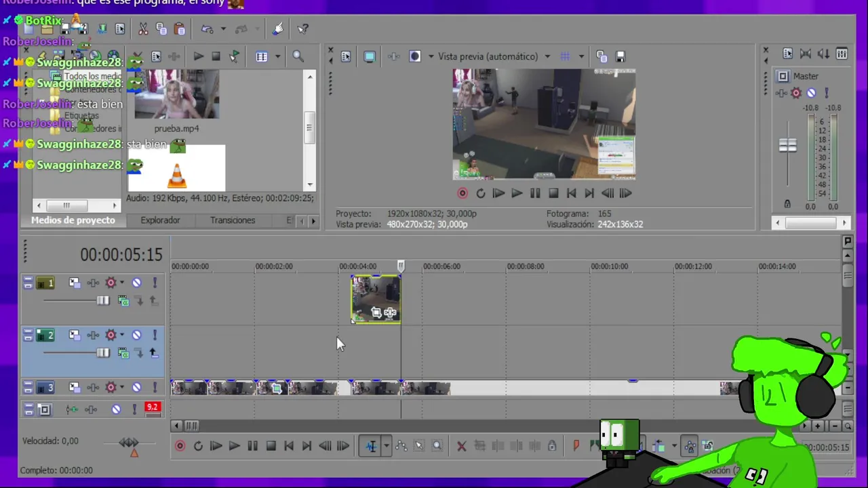The width and height of the screenshot is (868, 488).
Task: Open the edit tool selector dropdown arrow
Action: [x=385, y=446]
